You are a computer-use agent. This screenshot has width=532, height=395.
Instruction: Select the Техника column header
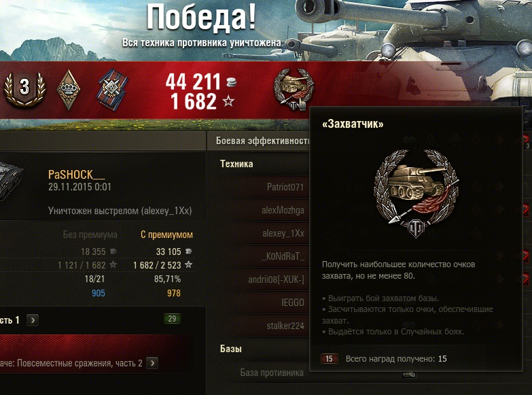pos(236,164)
